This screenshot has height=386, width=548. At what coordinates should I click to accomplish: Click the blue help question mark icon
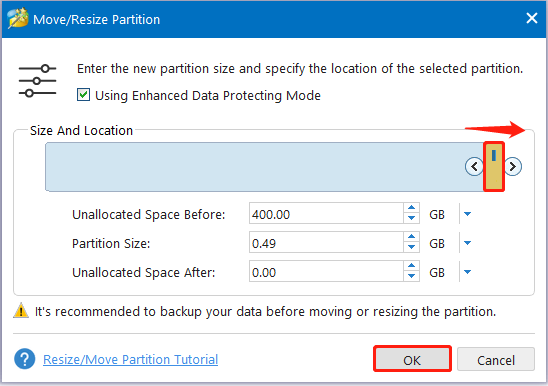point(24,359)
